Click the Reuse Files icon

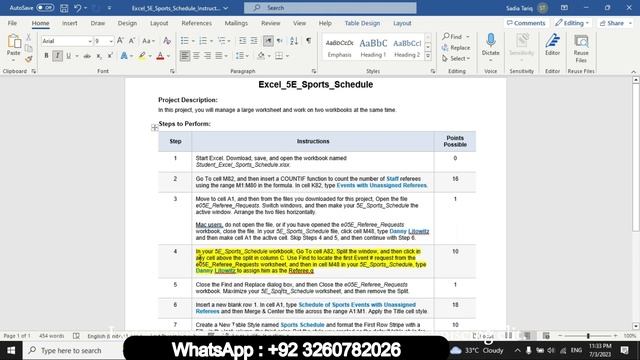coord(581,41)
